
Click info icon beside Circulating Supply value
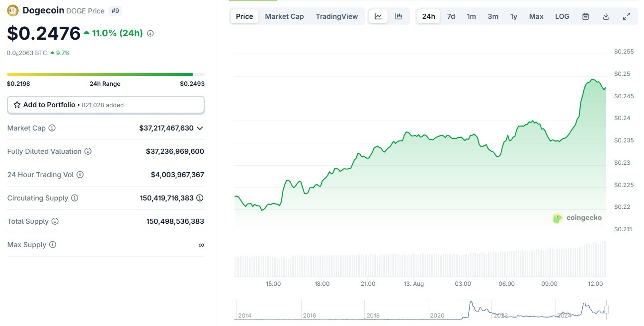[200, 198]
